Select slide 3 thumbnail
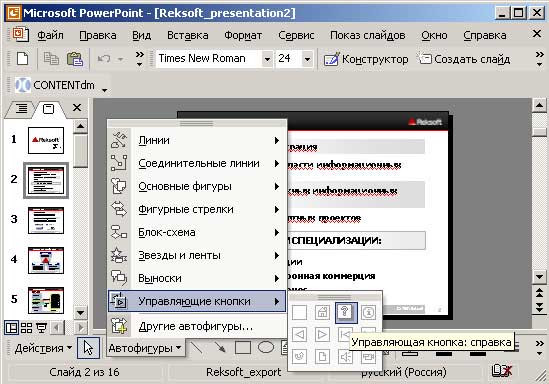Viewport: 549px width, 384px height. tap(46, 220)
